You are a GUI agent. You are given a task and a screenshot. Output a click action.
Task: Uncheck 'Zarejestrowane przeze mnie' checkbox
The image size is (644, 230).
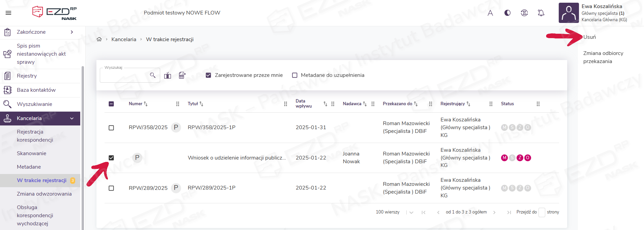pyautogui.click(x=208, y=75)
